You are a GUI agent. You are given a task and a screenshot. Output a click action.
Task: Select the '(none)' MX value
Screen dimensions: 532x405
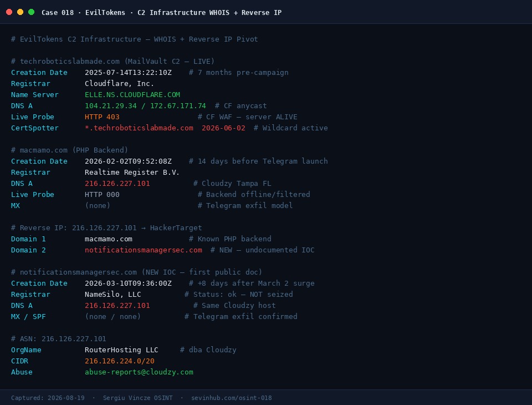point(98,206)
